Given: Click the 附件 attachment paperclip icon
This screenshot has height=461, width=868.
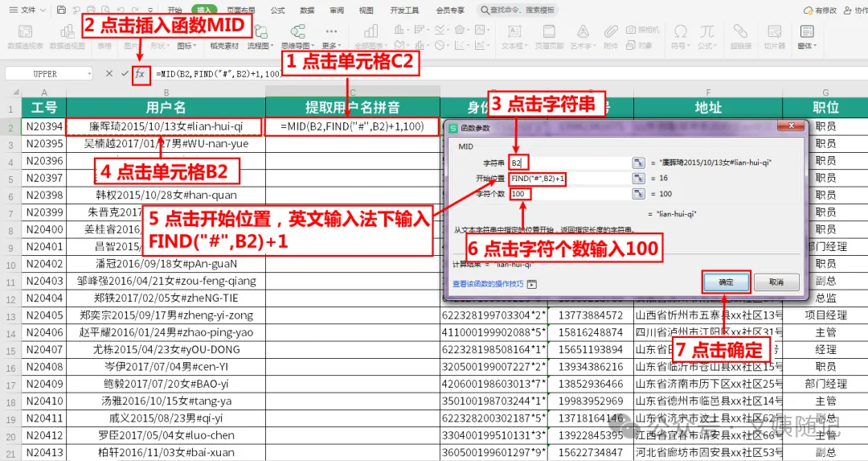Looking at the screenshot, I should click(611, 36).
